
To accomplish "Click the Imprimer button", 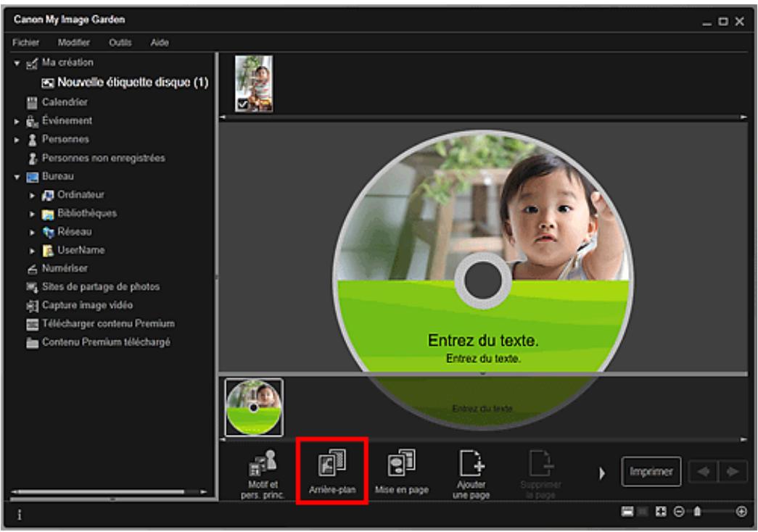I will (x=651, y=472).
